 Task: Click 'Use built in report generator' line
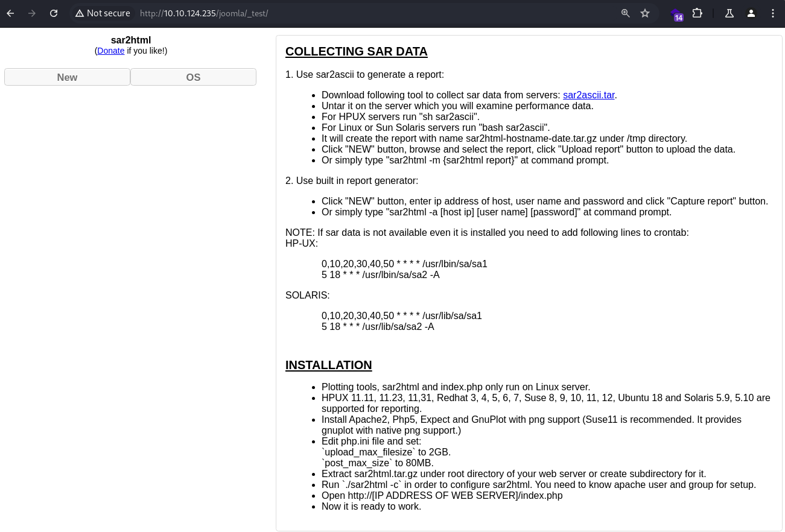click(x=352, y=180)
